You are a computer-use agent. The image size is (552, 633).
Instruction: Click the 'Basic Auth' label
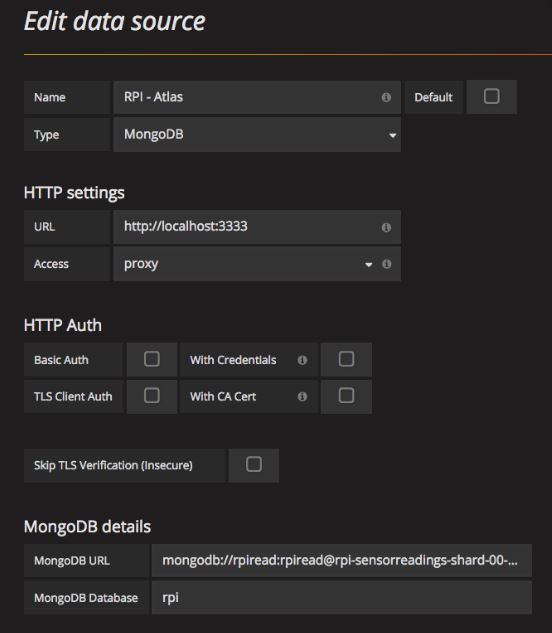[x=61, y=360]
